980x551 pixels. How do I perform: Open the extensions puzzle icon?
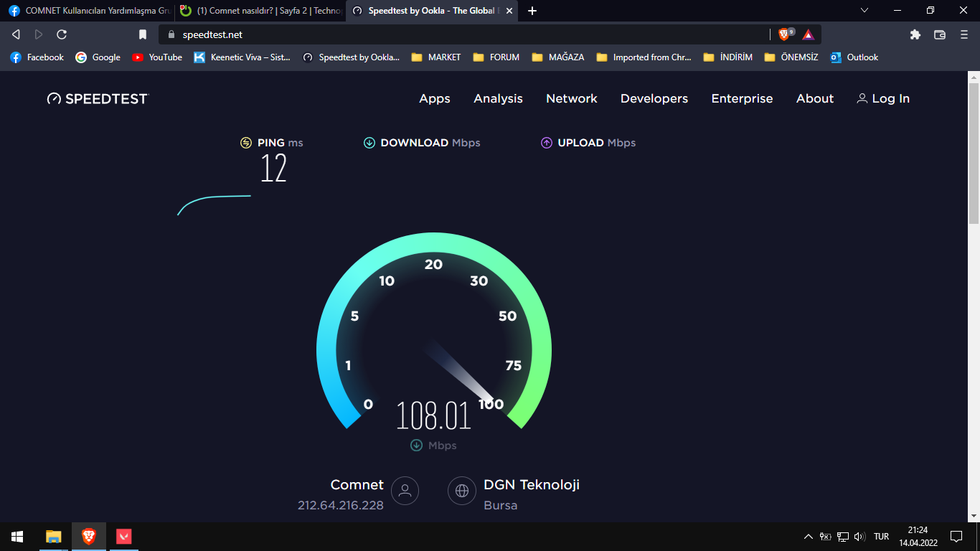915,34
